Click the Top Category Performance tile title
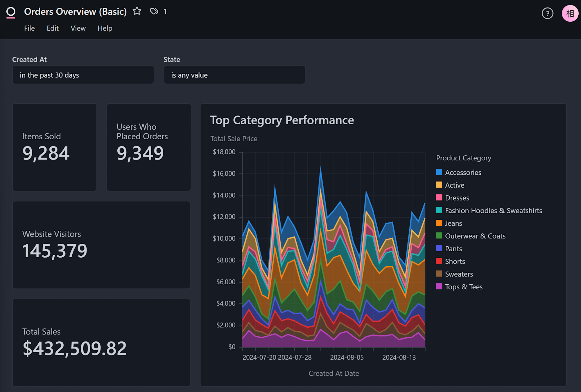Viewport: 581px width, 392px height. [282, 120]
